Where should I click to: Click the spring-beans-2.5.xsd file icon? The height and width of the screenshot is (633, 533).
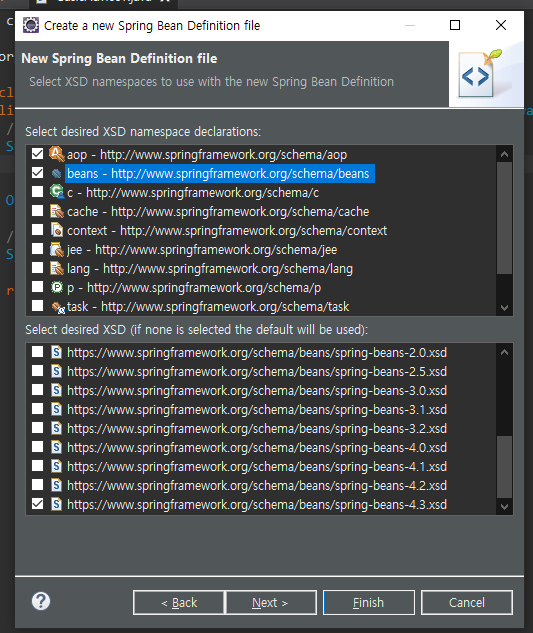coord(57,371)
